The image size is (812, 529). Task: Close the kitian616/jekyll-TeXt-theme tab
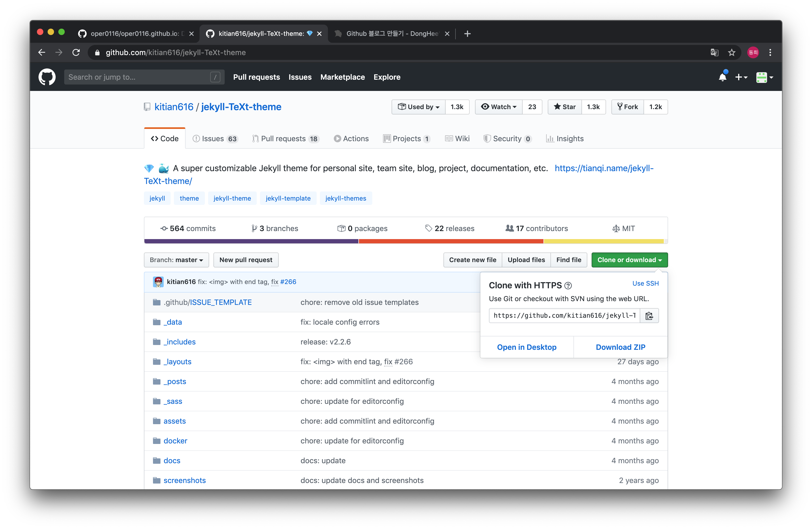click(319, 34)
